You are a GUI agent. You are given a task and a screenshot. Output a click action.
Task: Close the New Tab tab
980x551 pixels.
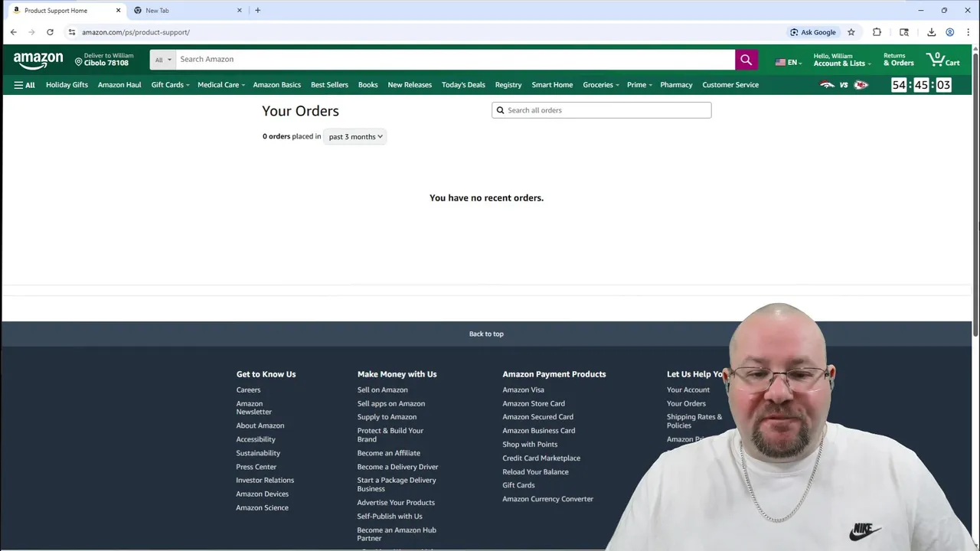(239, 11)
